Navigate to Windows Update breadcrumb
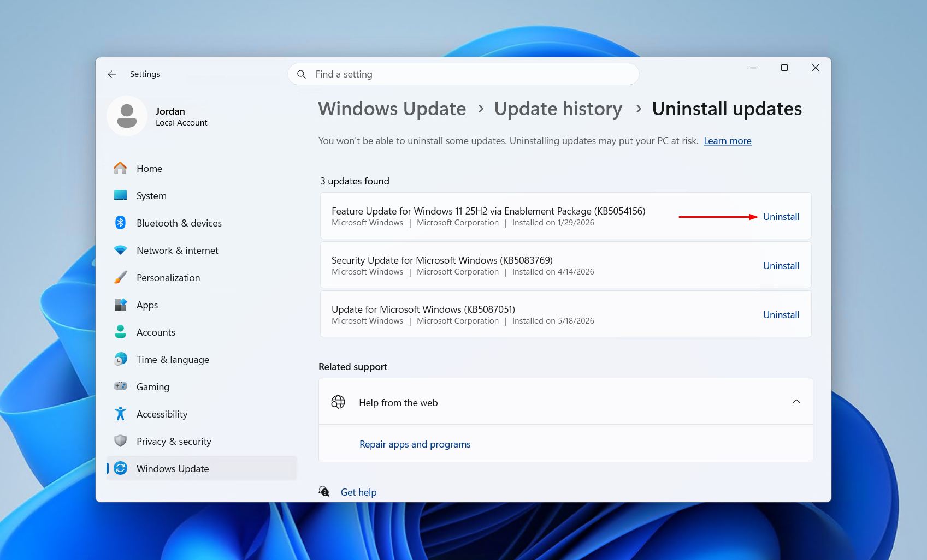The width and height of the screenshot is (927, 560). tap(392, 109)
